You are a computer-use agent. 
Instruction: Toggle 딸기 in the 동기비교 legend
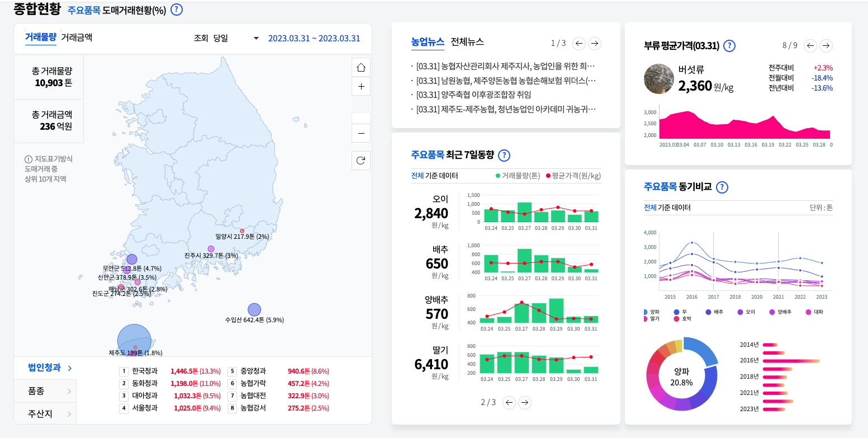pos(652,318)
